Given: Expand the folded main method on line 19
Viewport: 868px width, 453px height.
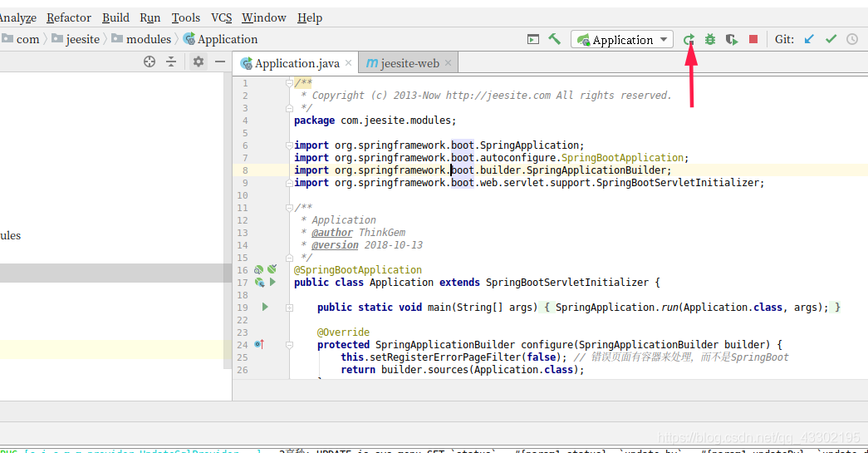Looking at the screenshot, I should 289,308.
